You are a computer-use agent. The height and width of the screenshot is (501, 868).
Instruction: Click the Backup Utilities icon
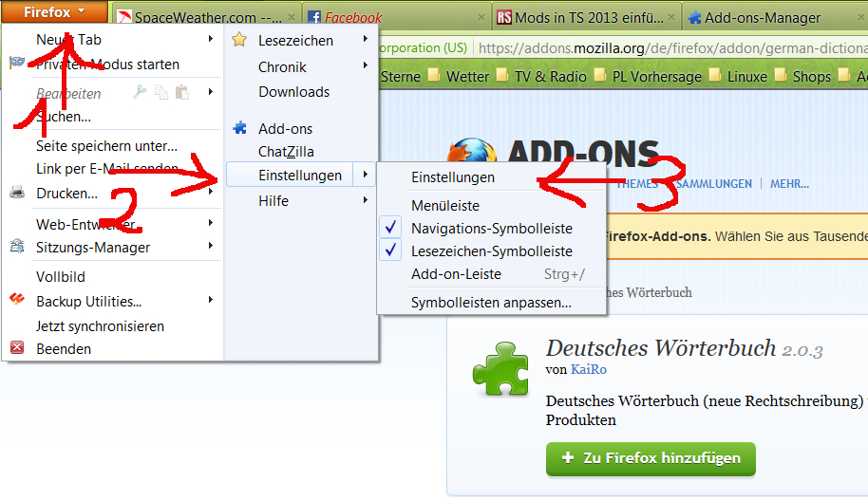click(17, 299)
